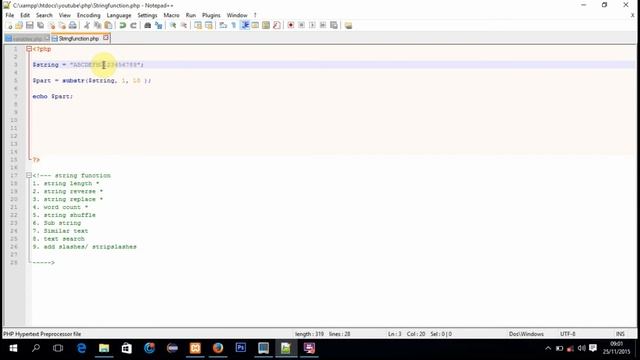640x360 pixels.
Task: Open User Defined Language dialog icon
Action: [255, 26]
